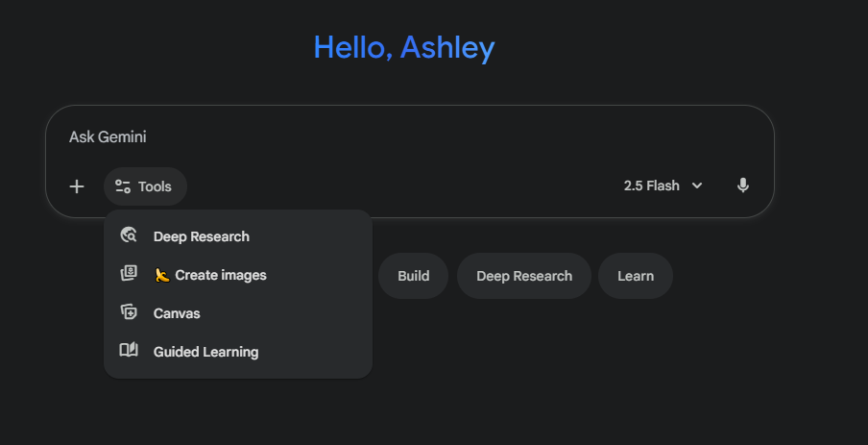Click the Hello, Ashley greeting text
The image size is (868, 445).
coord(404,46)
